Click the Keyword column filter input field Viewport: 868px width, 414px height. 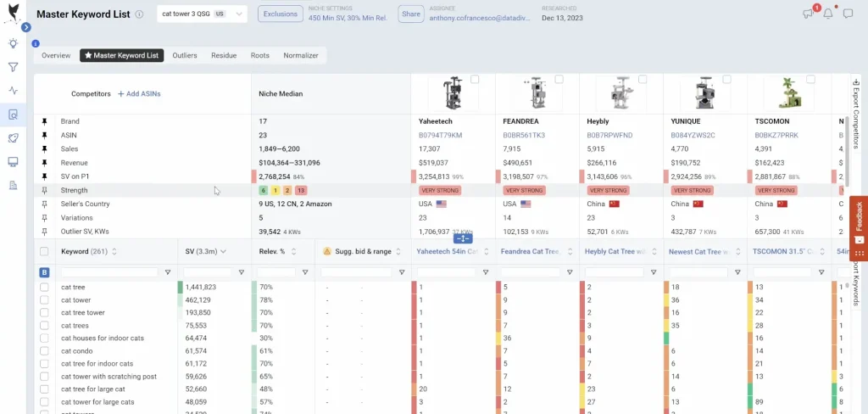(x=109, y=272)
